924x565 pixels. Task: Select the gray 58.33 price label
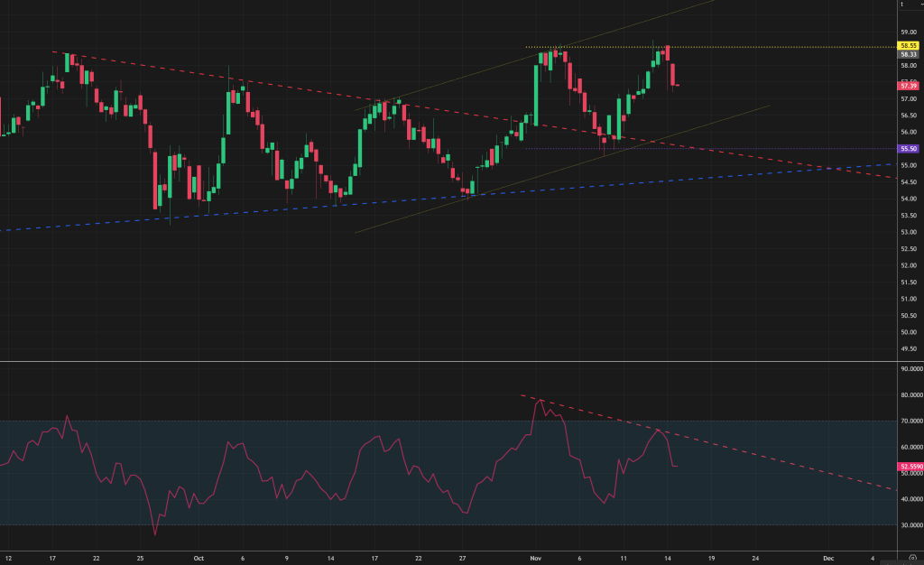click(909, 55)
